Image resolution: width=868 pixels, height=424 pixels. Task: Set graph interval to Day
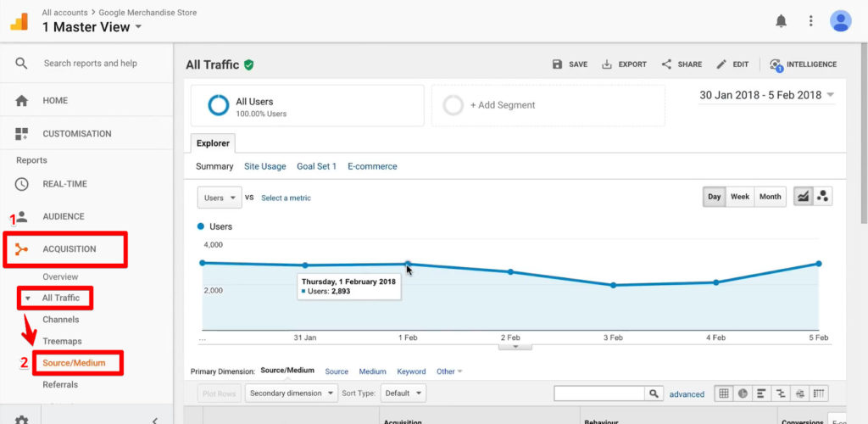(x=715, y=197)
